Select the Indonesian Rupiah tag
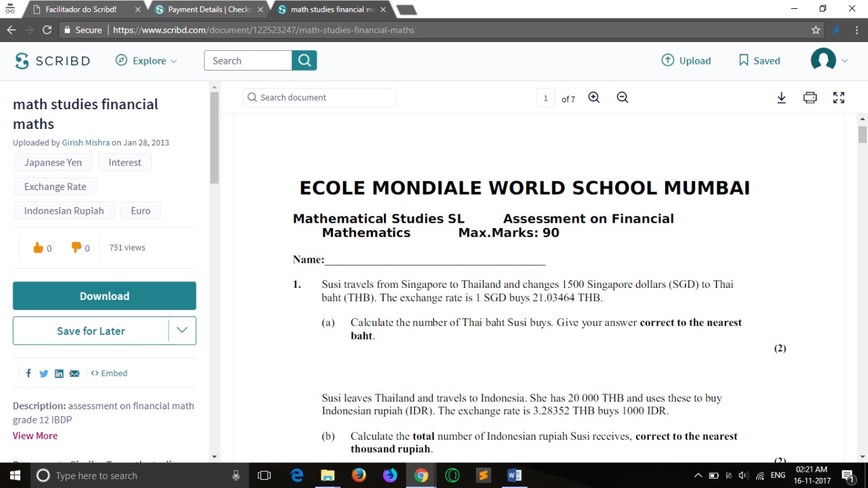This screenshot has width=868, height=488. click(x=64, y=210)
